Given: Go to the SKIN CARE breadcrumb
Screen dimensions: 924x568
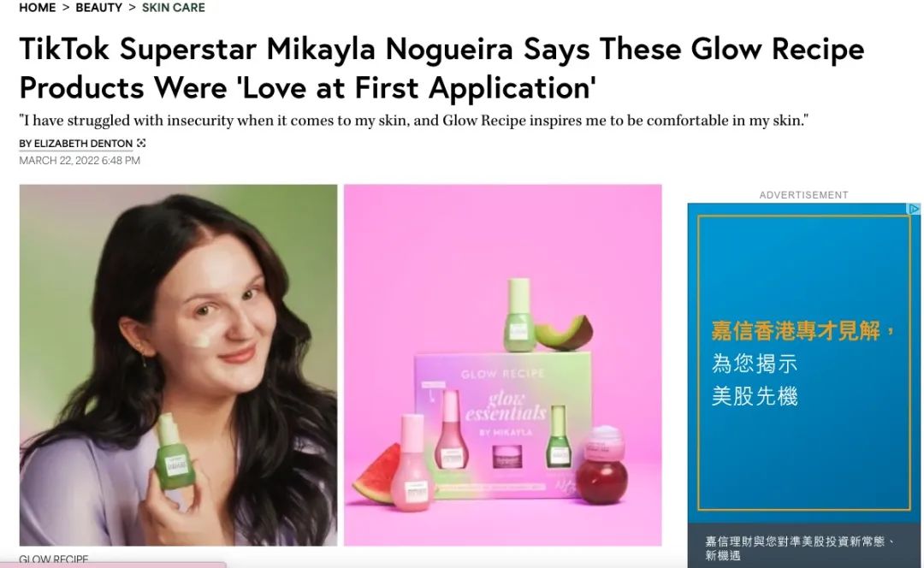Looking at the screenshot, I should coord(173,8).
